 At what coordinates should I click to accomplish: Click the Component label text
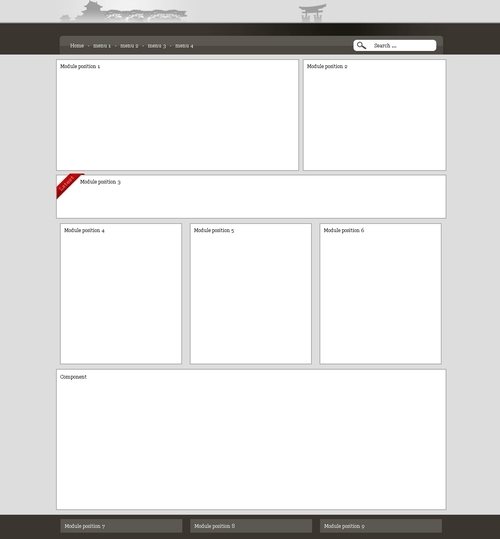[73, 377]
